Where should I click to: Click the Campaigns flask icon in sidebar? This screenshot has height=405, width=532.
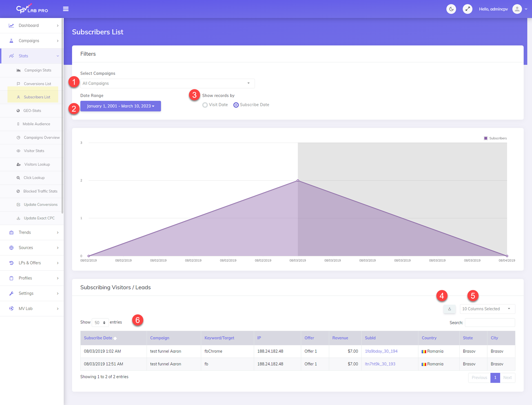click(11, 41)
